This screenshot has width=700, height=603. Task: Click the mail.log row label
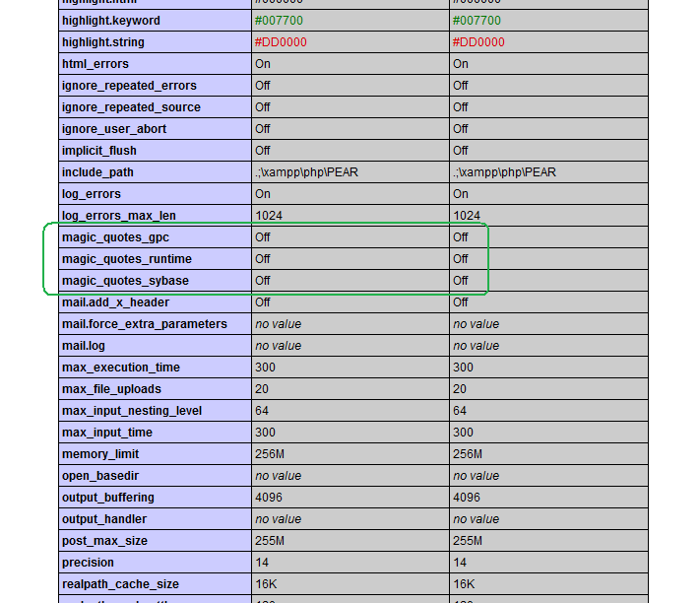click(84, 346)
